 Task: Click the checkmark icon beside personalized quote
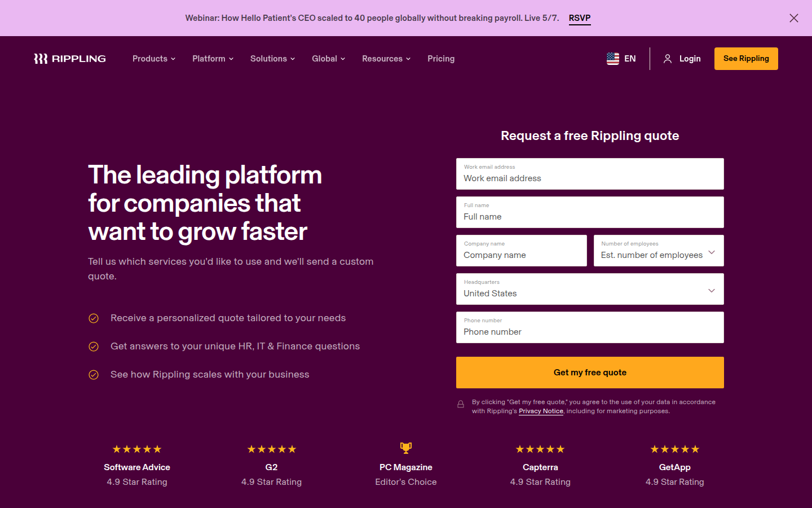tap(94, 318)
